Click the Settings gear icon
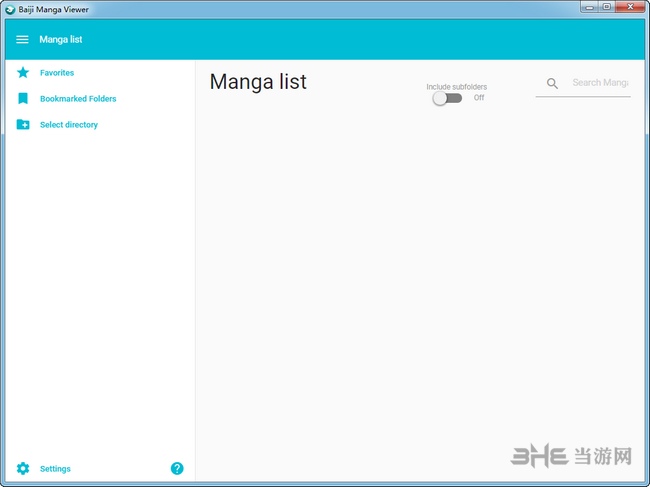The width and height of the screenshot is (650, 487). point(23,468)
